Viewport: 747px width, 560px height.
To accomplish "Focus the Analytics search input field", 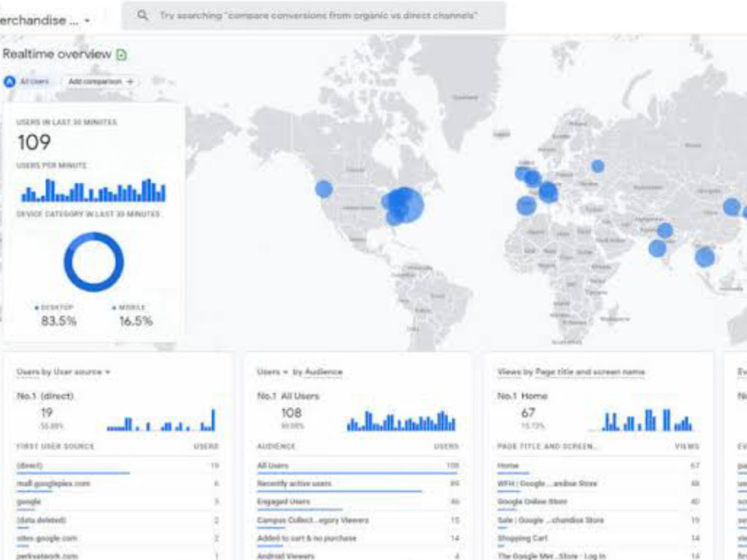I will pyautogui.click(x=314, y=16).
